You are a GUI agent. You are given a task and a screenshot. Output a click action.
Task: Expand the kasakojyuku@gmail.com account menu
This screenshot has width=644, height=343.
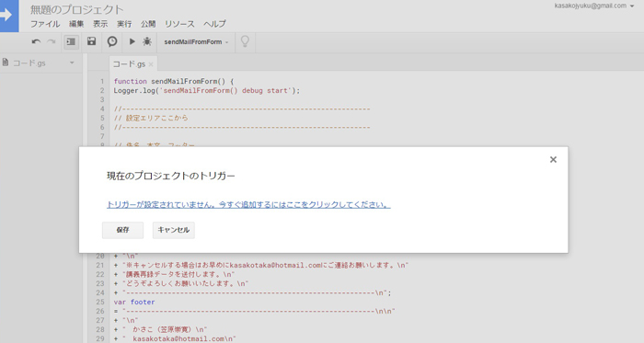pos(594,6)
